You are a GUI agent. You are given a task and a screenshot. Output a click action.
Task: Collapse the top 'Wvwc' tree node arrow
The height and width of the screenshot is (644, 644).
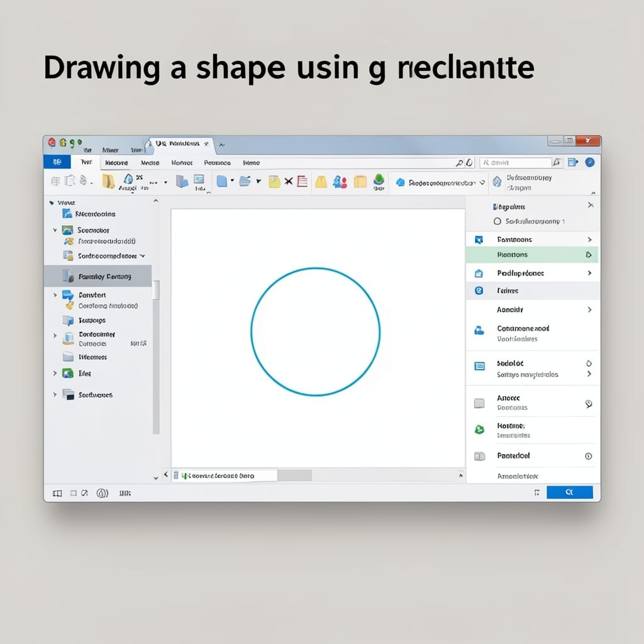coord(52,203)
